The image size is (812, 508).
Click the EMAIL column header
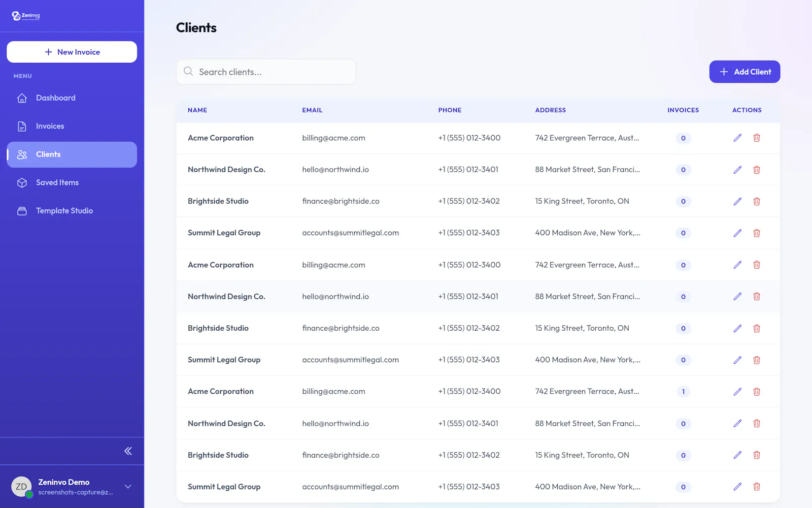click(312, 110)
